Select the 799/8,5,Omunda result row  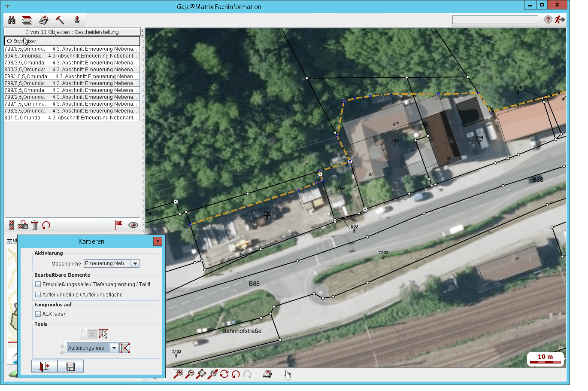click(71, 49)
